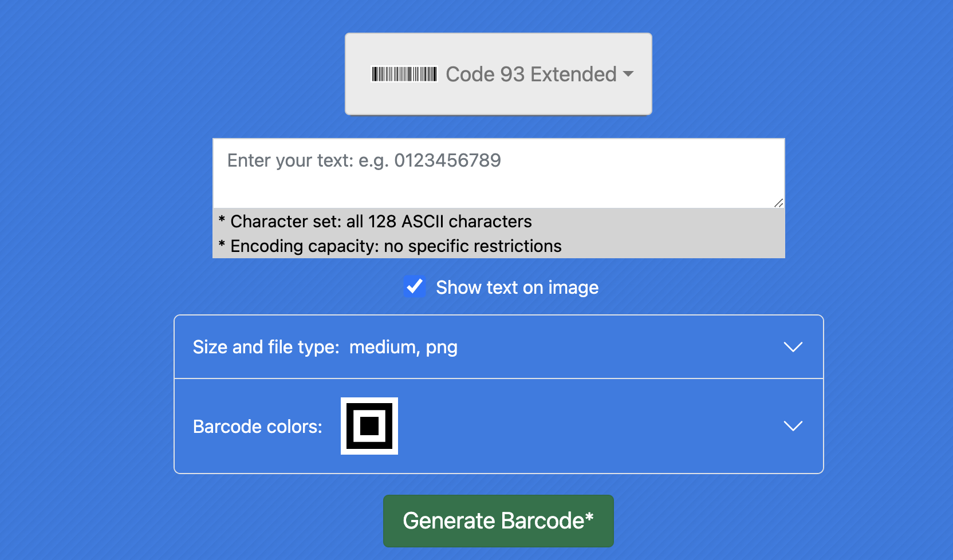Click the caret arrow next to Code 93 Extended
This screenshot has height=560, width=953.
[x=628, y=74]
